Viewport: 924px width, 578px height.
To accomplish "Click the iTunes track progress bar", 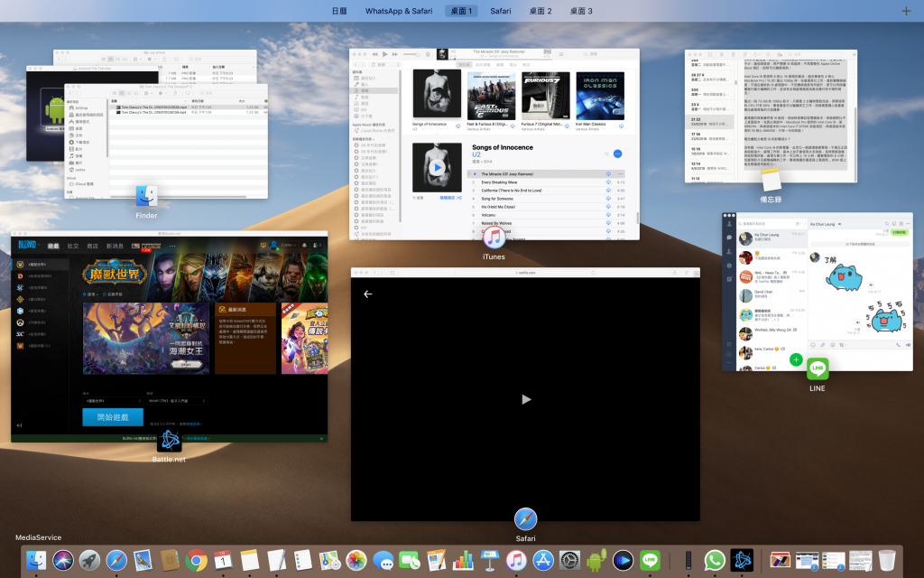I will (x=498, y=58).
